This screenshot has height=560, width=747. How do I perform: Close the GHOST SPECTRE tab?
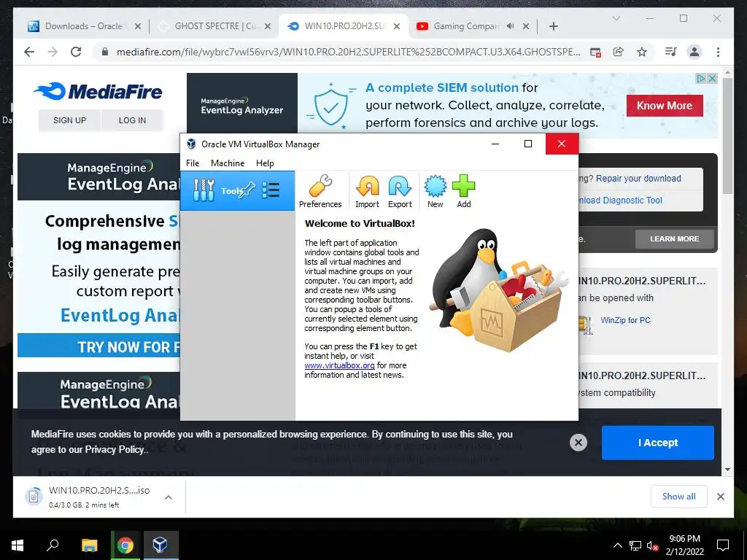click(x=268, y=27)
